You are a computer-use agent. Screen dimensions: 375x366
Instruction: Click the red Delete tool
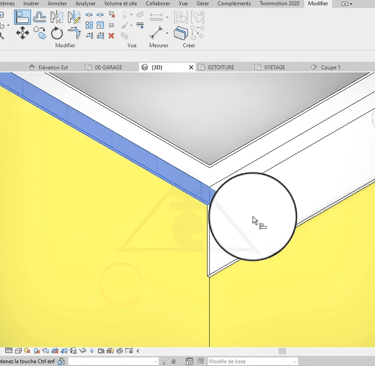tap(111, 35)
